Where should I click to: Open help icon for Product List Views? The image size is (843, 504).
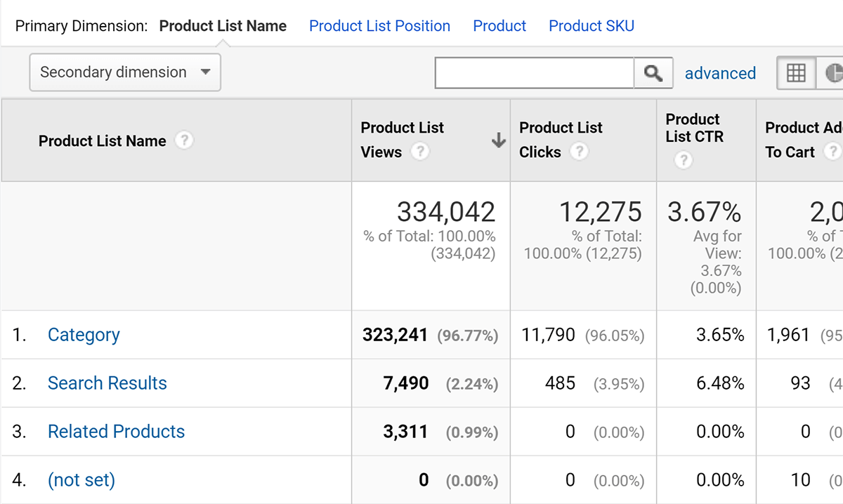tap(420, 152)
